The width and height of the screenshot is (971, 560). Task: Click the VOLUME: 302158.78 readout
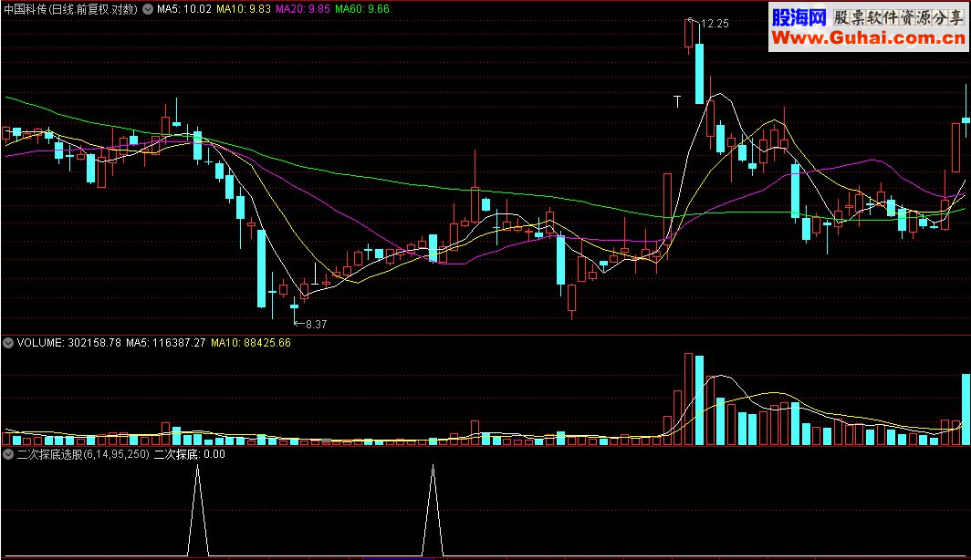point(68,343)
